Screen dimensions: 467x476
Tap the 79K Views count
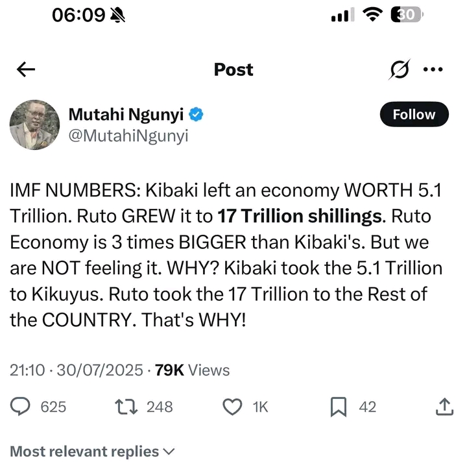(x=192, y=370)
